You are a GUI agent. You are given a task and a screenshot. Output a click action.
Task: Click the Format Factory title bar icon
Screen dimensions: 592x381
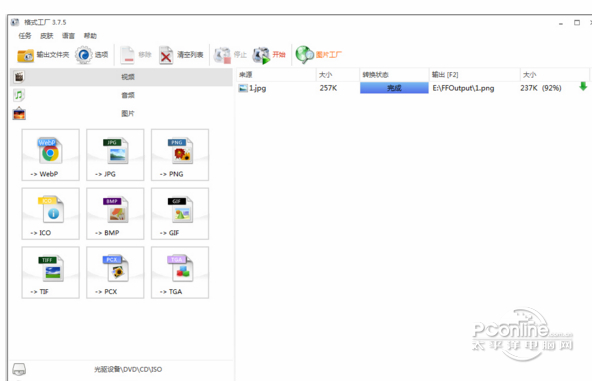point(15,22)
